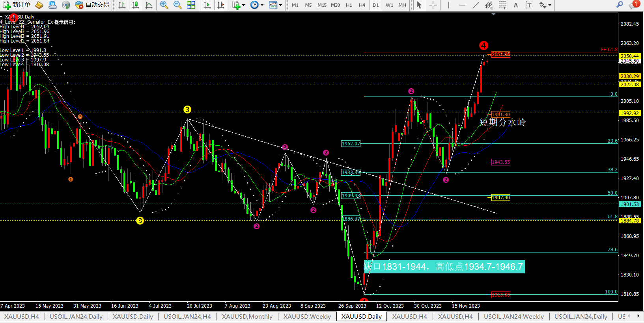
Task: Tile chart windows icon
Action: (191, 5)
